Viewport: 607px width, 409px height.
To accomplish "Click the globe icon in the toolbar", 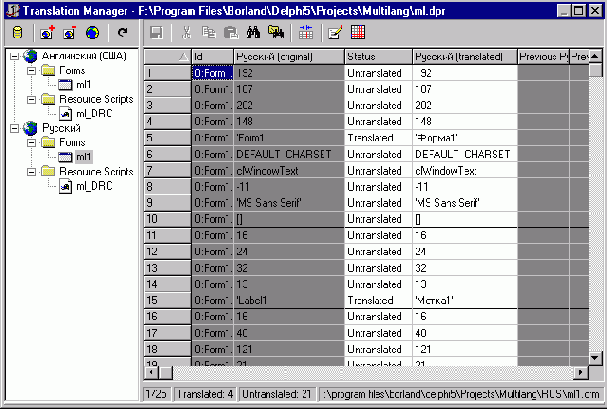I will 91,33.
